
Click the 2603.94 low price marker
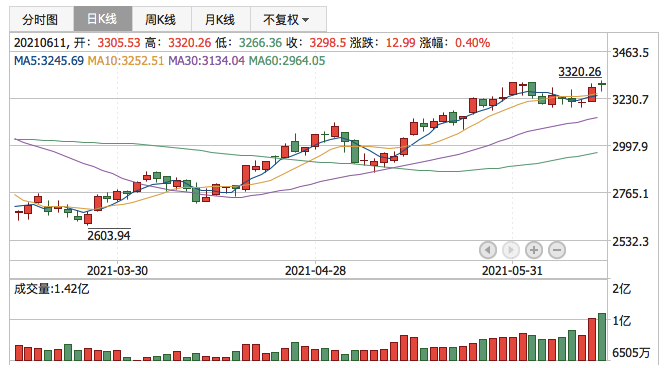pos(109,235)
